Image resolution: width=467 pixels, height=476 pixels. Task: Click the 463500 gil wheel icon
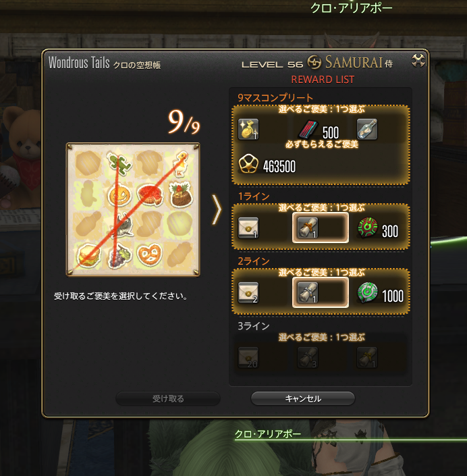pos(248,164)
